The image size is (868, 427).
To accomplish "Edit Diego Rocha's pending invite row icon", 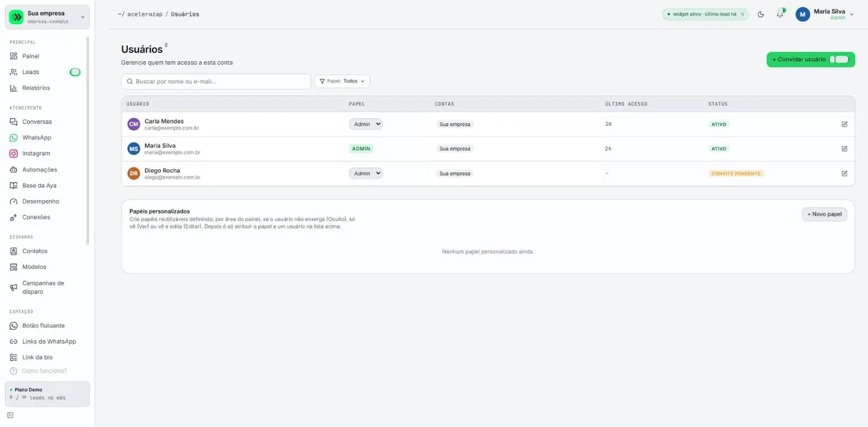I will coord(844,174).
